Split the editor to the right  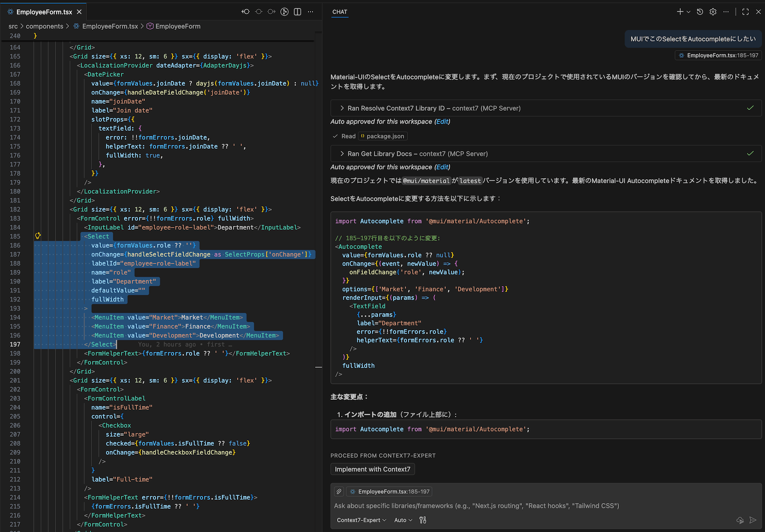coord(297,11)
